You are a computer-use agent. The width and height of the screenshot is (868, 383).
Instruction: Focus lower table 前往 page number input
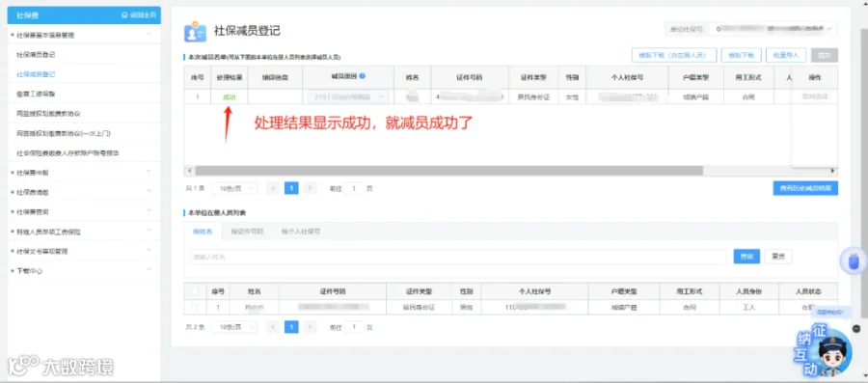coord(354,327)
